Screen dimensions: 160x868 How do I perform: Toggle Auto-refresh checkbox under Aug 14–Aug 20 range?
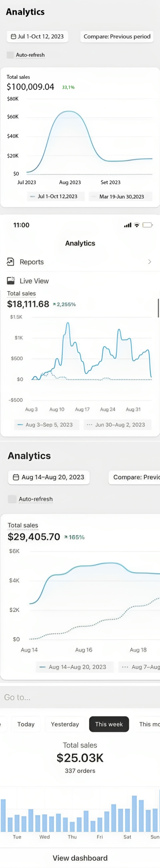(x=12, y=499)
